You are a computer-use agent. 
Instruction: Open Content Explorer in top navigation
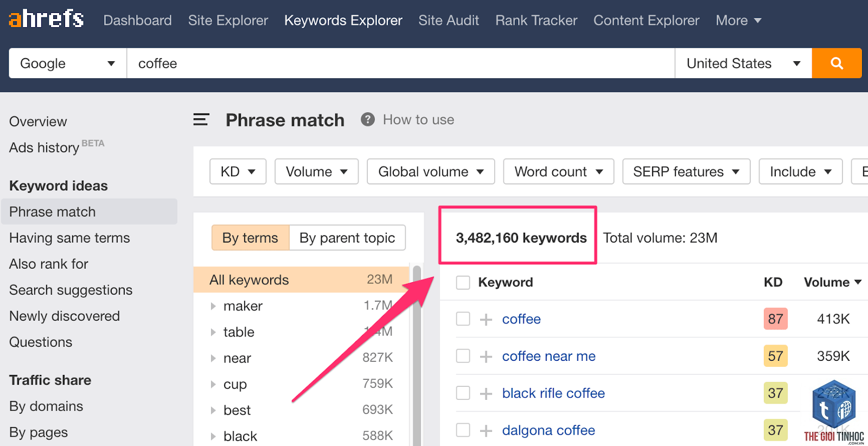646,20
